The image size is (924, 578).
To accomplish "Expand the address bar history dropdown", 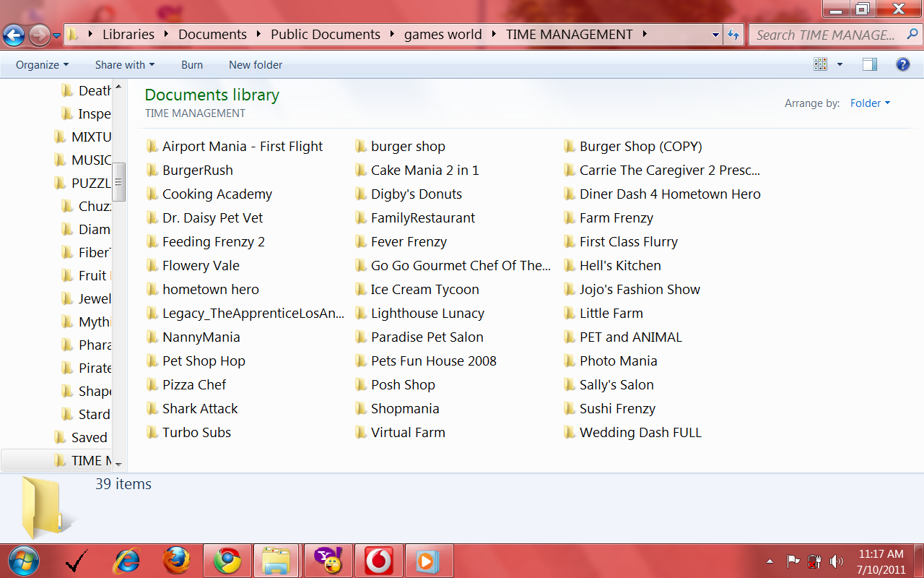I will pos(715,35).
